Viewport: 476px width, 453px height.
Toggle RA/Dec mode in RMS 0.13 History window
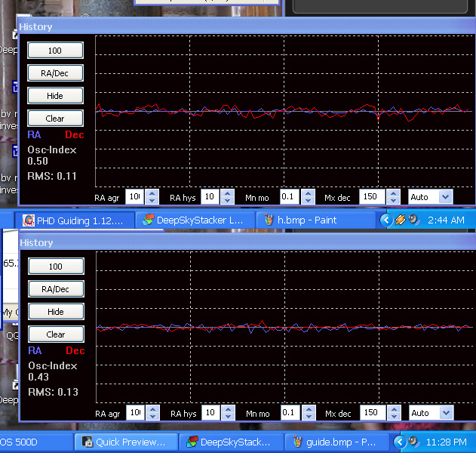(x=56, y=289)
